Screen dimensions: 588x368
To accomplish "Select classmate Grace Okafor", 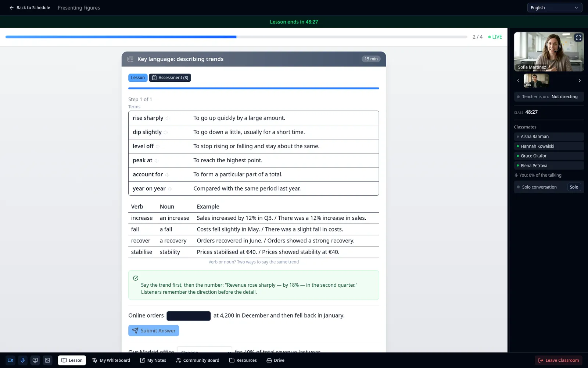I will coord(549,156).
